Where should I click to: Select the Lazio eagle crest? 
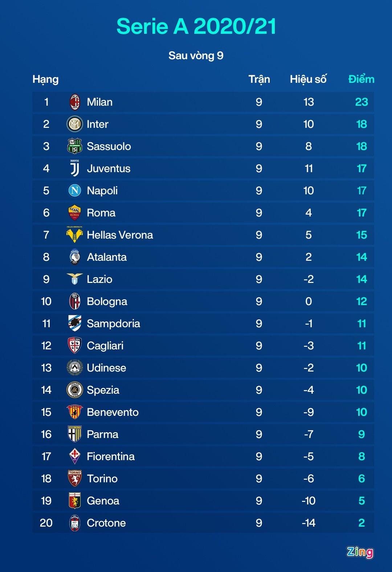[75, 279]
